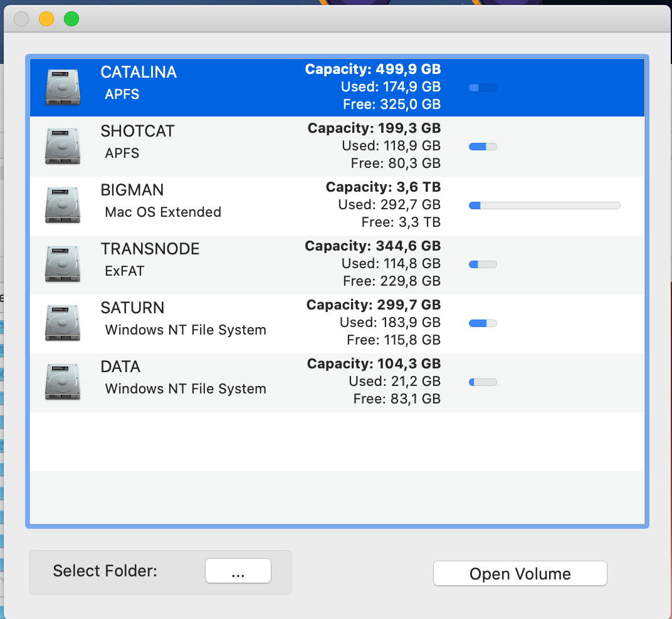Click 'Free: 229,8 GB' text
Viewport: 672px width, 619px height.
pos(392,281)
